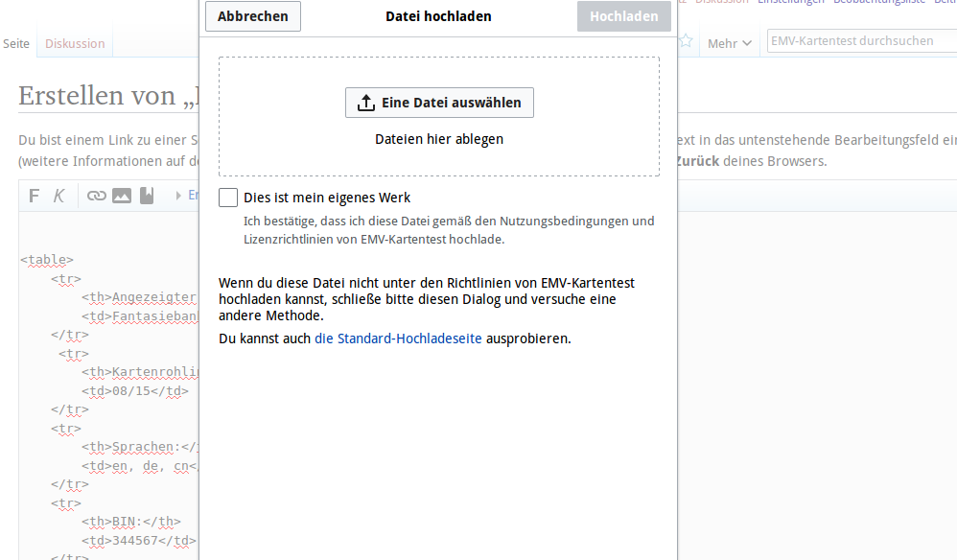Focus the "EMV-Kartentest durchsuchen" search field

(860, 41)
